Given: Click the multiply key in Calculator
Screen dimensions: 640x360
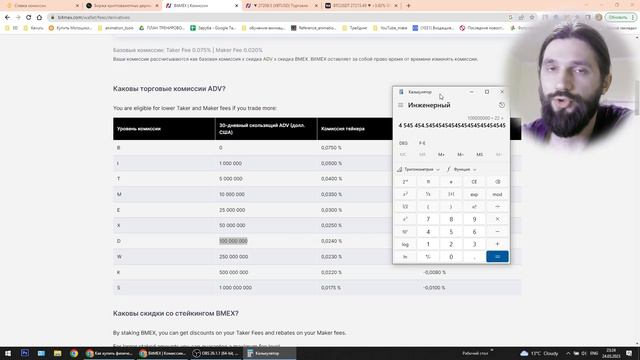Looking at the screenshot, I should tap(497, 219).
